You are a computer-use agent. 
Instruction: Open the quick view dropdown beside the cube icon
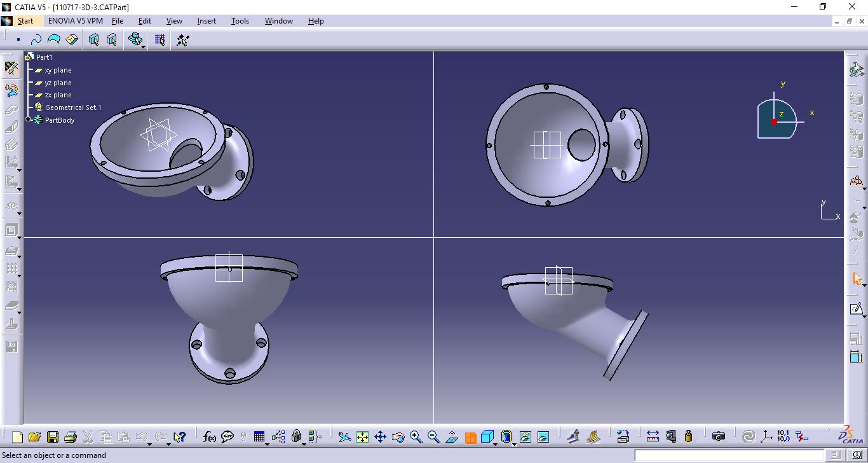point(494,444)
